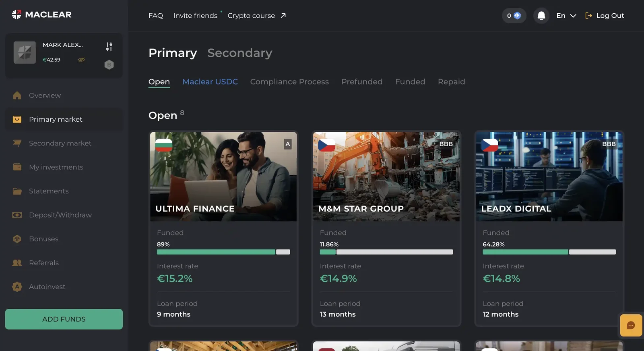Click the Statements folder icon
The height and width of the screenshot is (351, 644).
17,191
